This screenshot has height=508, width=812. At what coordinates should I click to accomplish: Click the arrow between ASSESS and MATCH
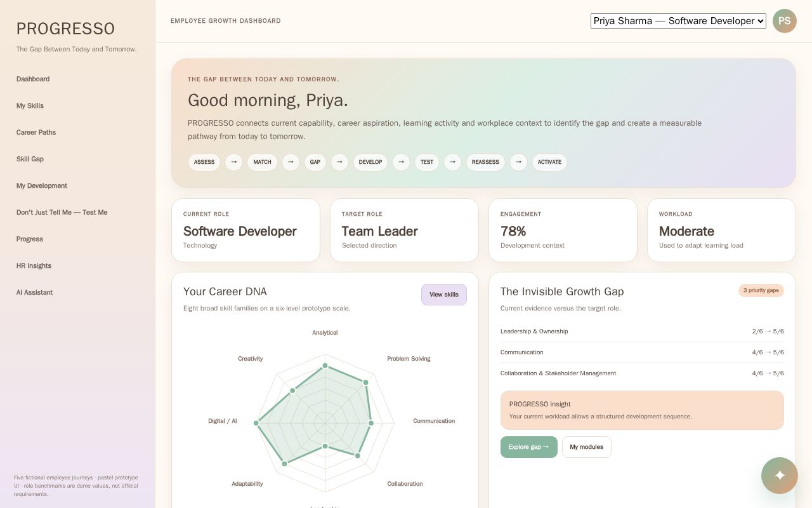coord(233,162)
